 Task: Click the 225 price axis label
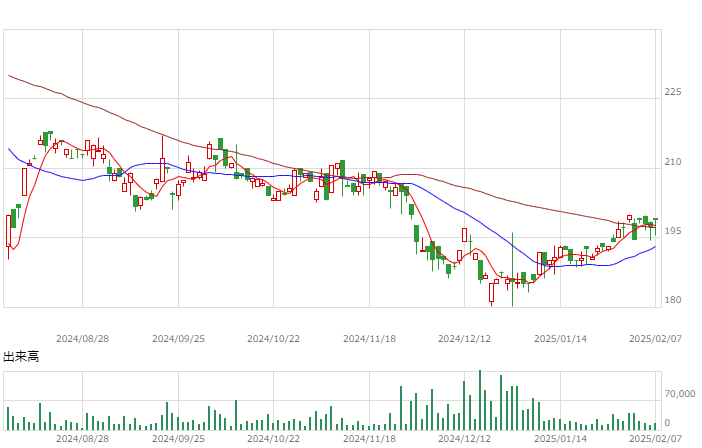coord(673,92)
